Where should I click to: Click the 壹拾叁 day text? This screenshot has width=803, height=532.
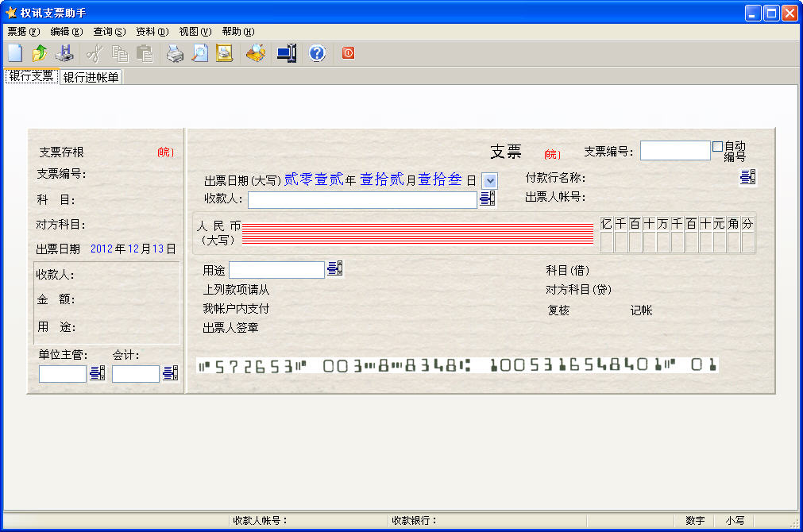(x=440, y=179)
